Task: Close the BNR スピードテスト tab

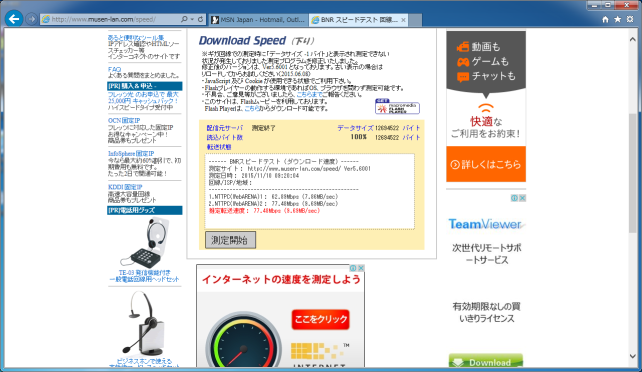Action: click(403, 20)
